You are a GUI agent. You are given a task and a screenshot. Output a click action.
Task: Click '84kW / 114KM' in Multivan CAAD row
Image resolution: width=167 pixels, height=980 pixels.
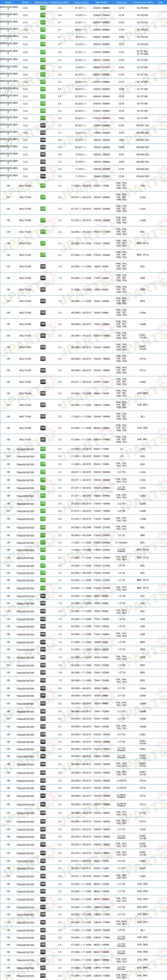[x=101, y=382]
